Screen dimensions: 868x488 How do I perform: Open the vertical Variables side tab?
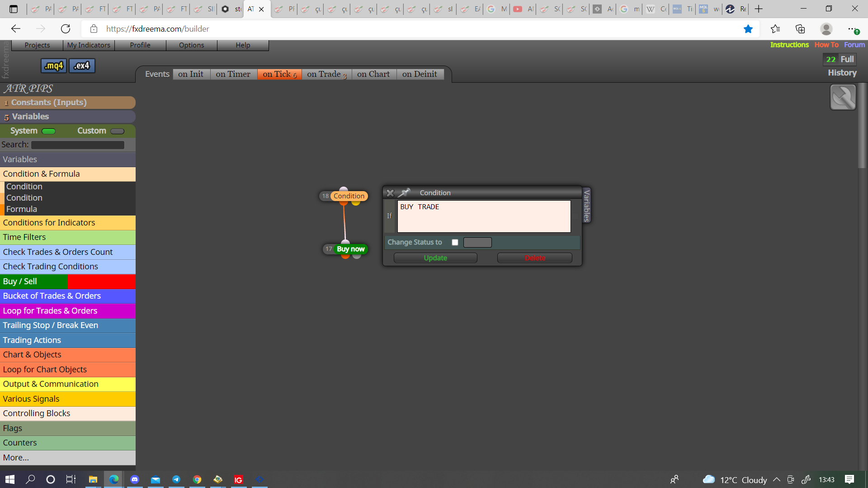pos(586,206)
